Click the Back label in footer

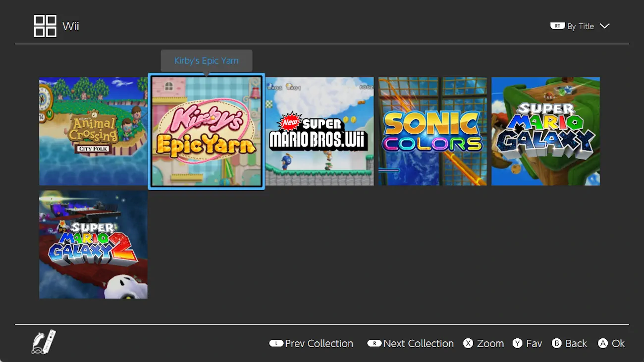576,344
